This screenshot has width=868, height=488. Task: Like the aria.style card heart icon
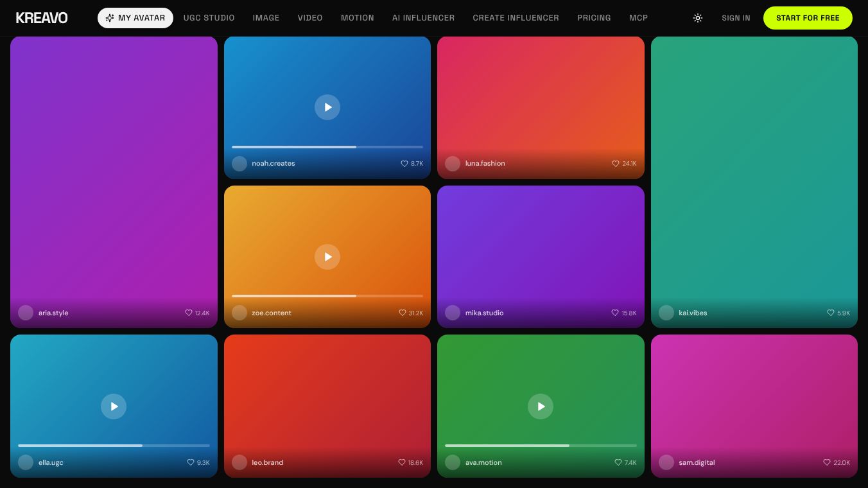click(189, 313)
